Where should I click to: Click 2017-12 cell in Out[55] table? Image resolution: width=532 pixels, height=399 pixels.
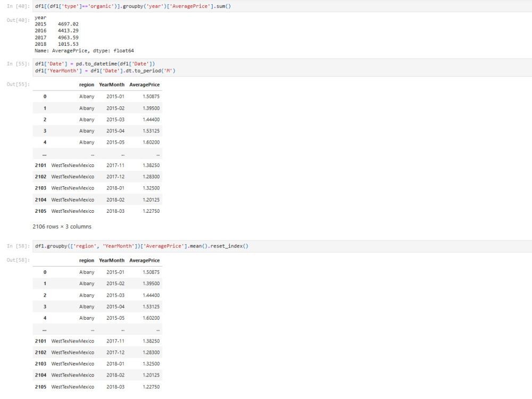[115, 177]
